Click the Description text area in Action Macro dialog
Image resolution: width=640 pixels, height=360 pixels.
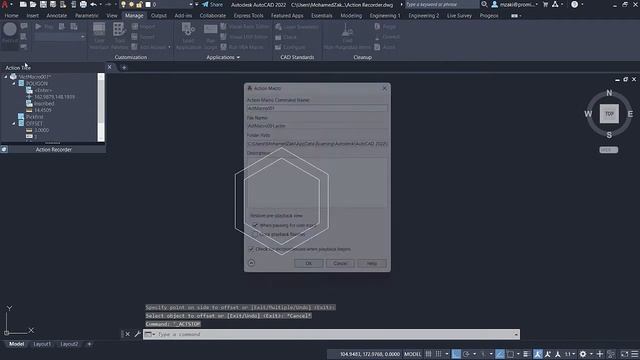coord(317,182)
